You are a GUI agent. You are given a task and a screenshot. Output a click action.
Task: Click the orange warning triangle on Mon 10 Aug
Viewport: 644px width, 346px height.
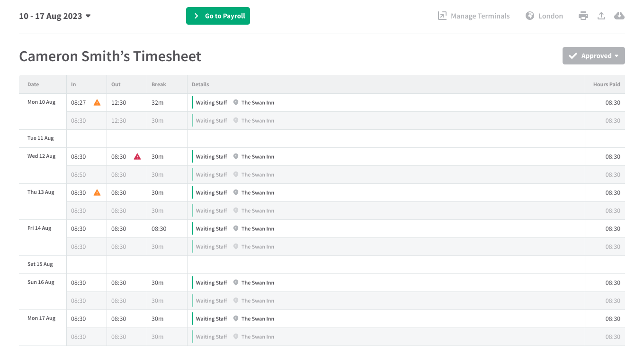(x=97, y=102)
